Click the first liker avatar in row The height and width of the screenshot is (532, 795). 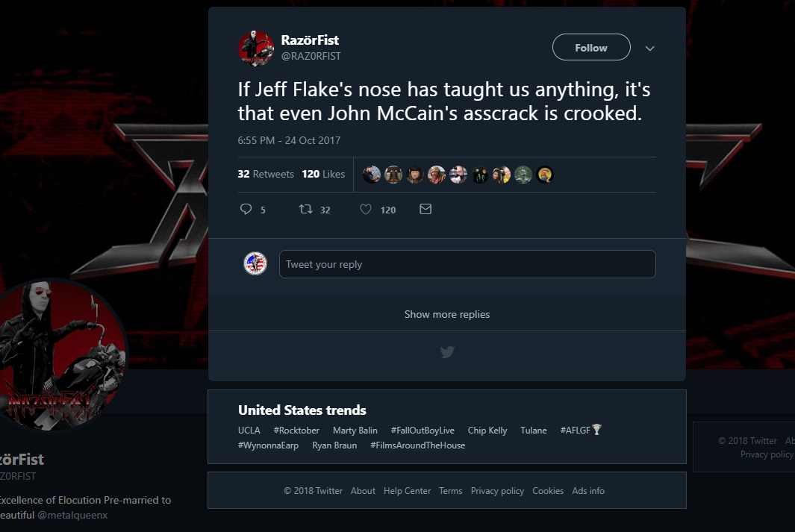[x=372, y=175]
